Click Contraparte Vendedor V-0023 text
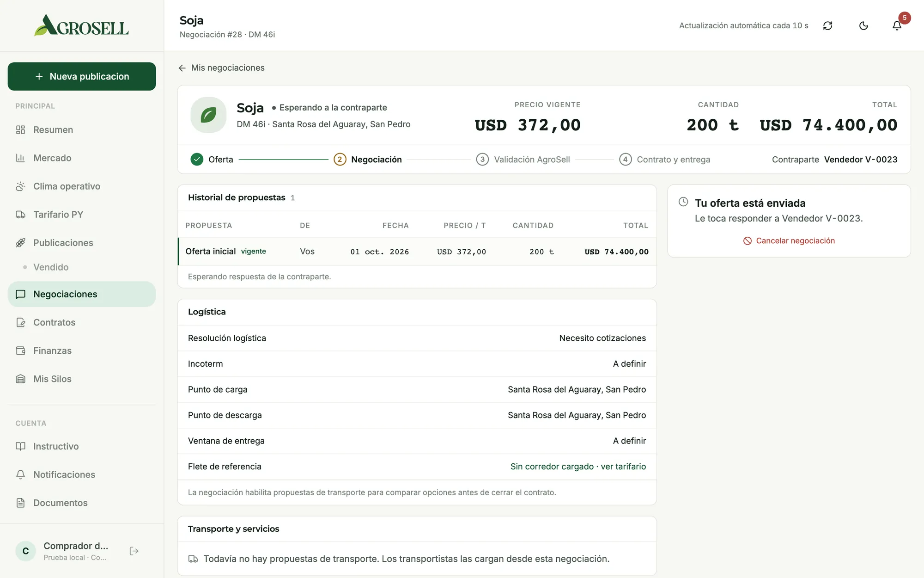The width and height of the screenshot is (924, 578). point(834,160)
